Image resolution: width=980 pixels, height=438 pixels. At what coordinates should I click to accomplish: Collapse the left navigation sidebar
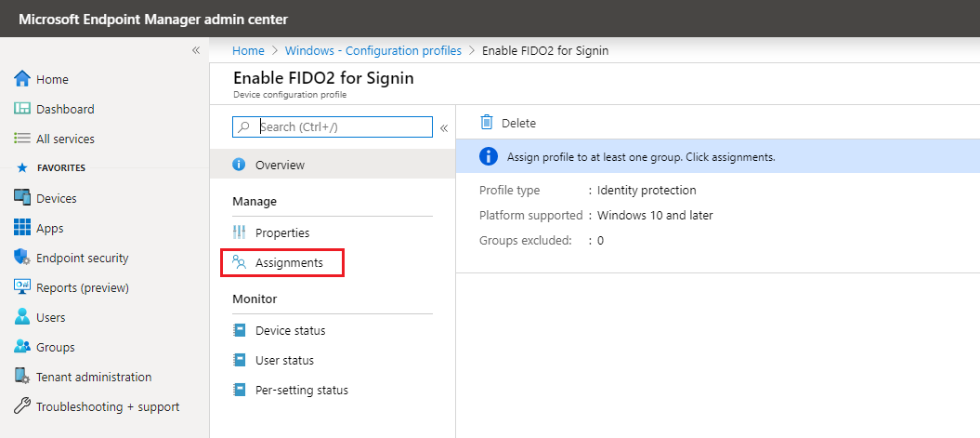[196, 50]
